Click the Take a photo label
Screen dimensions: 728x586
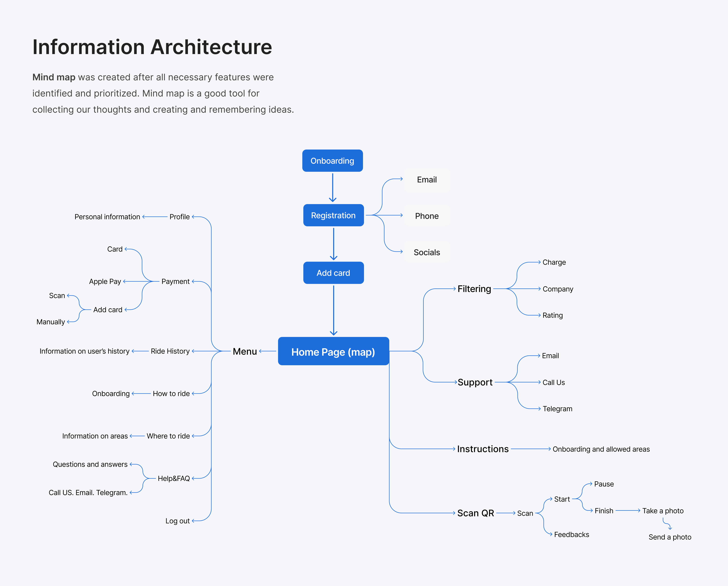pos(662,511)
